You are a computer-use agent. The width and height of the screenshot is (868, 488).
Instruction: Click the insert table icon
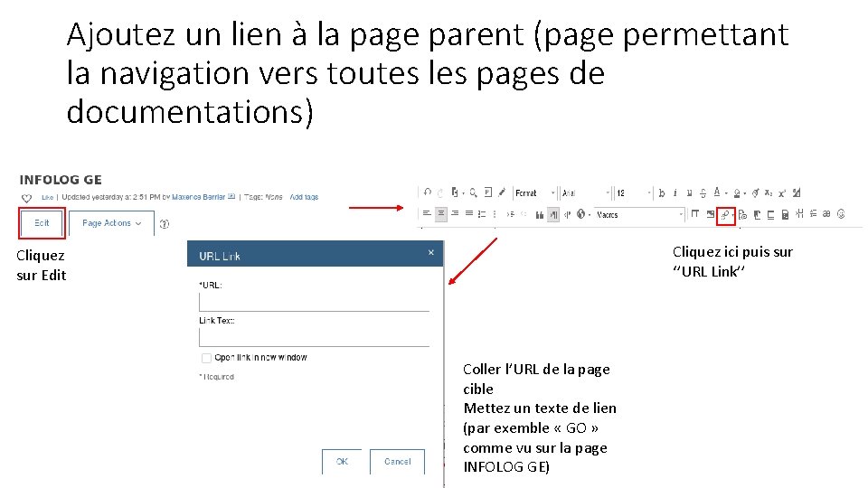694,213
